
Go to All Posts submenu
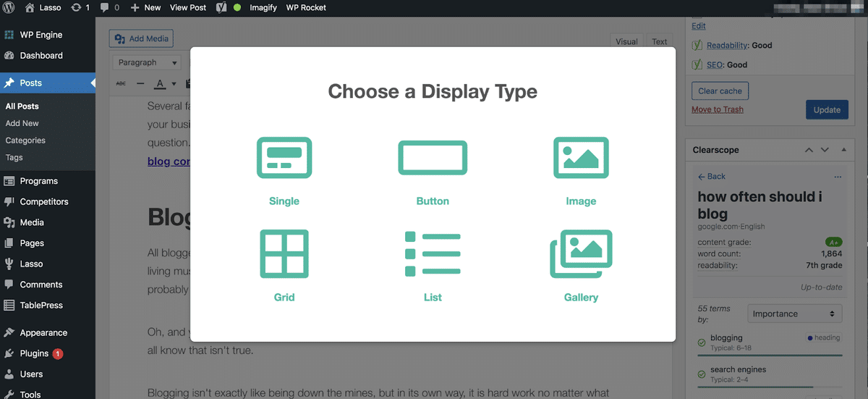coord(22,106)
